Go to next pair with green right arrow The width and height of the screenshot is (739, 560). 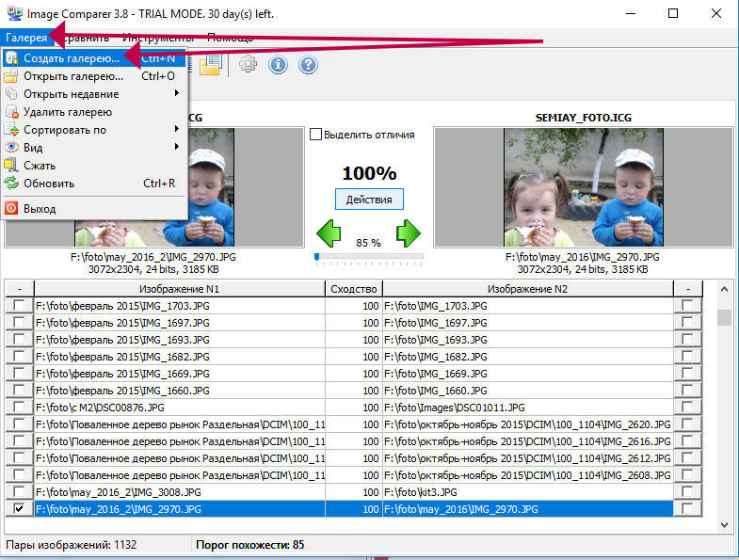pyautogui.click(x=408, y=232)
